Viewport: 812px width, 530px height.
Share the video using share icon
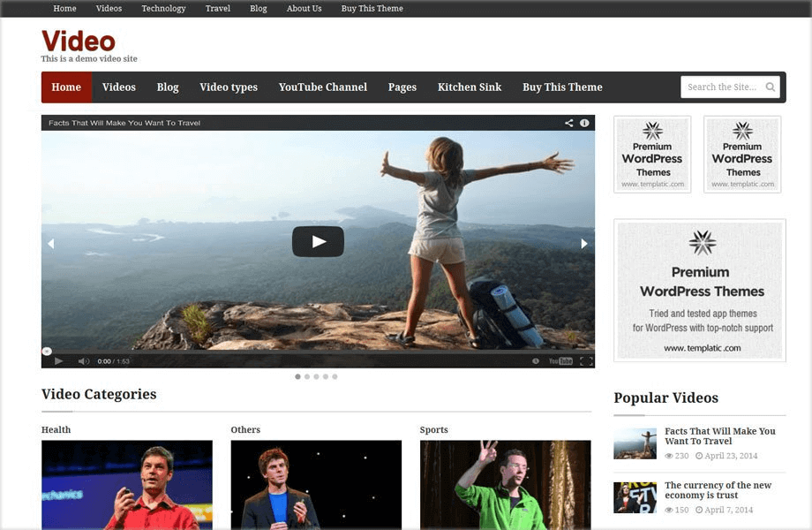(x=568, y=123)
